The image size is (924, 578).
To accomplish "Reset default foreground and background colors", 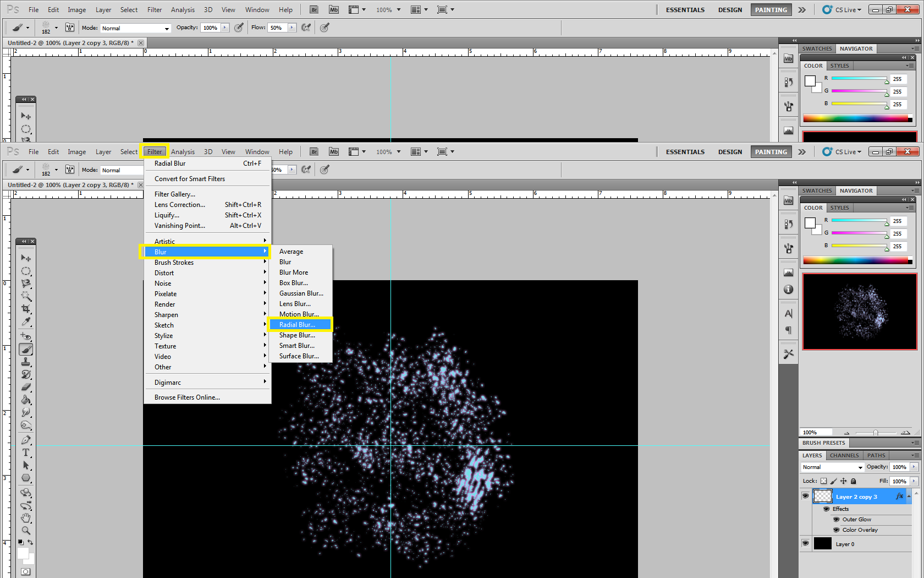I will click(x=20, y=542).
